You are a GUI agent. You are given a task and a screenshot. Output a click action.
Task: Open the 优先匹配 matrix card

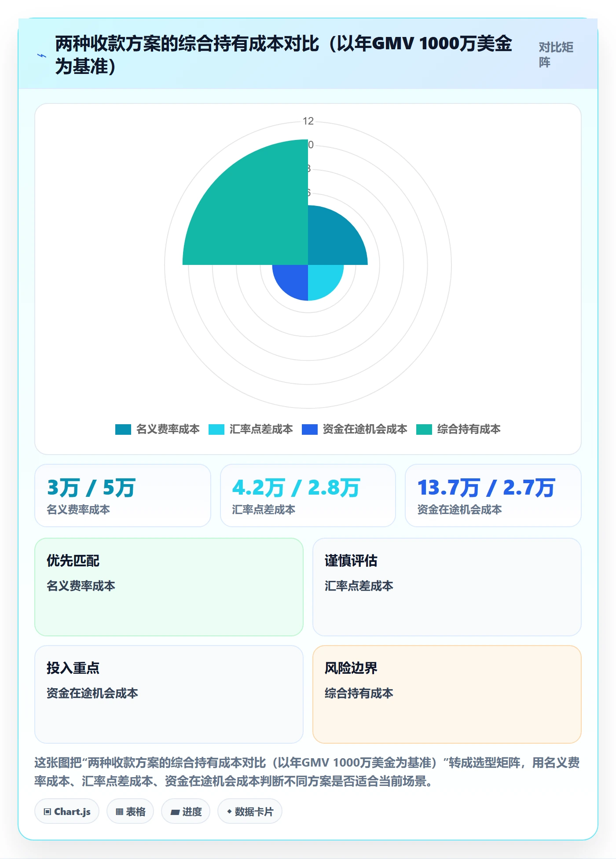[x=169, y=587]
